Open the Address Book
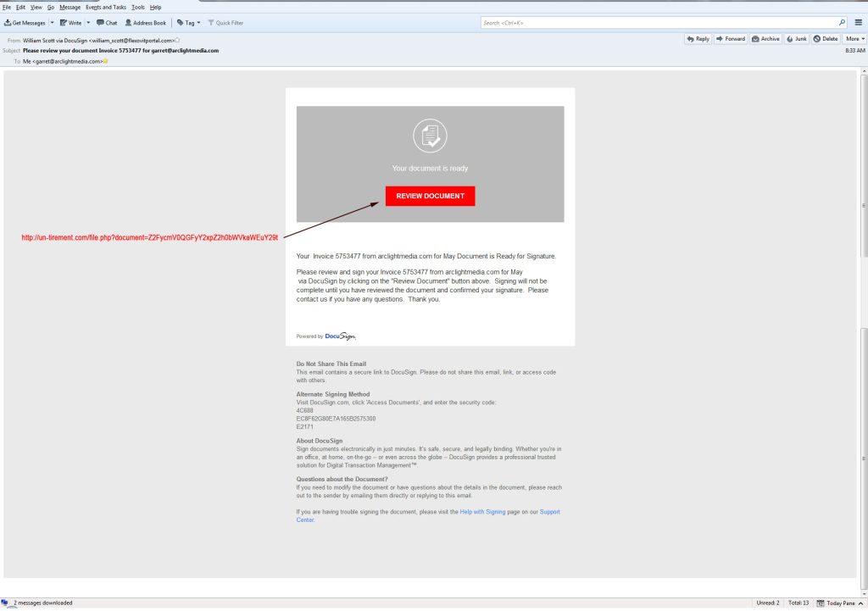This screenshot has width=868, height=611. [x=146, y=23]
